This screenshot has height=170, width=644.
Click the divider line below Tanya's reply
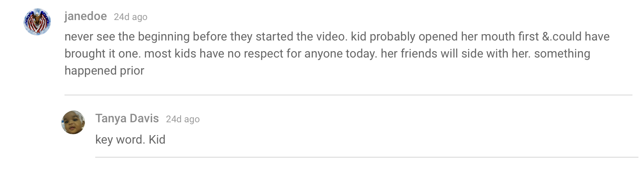click(367, 157)
